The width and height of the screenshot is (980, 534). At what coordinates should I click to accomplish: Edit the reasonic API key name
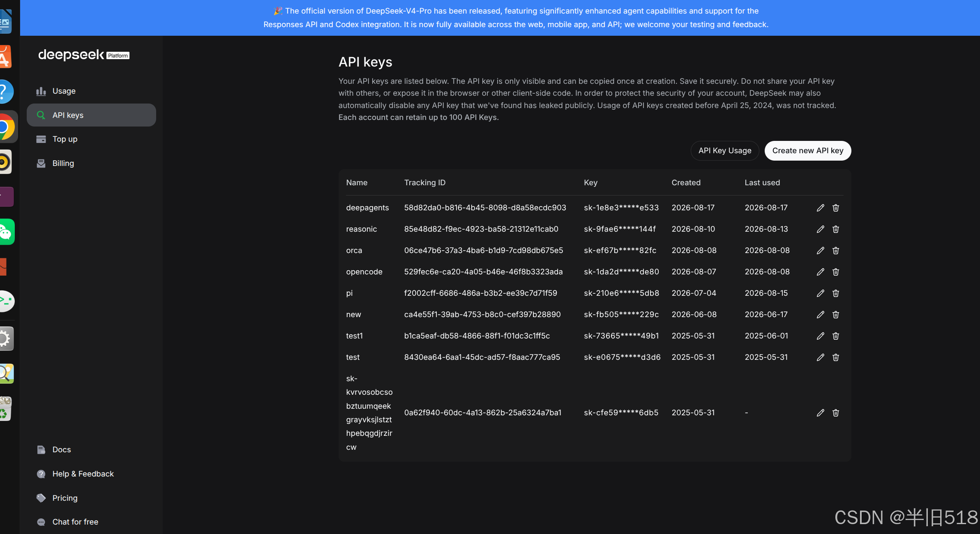(x=820, y=229)
